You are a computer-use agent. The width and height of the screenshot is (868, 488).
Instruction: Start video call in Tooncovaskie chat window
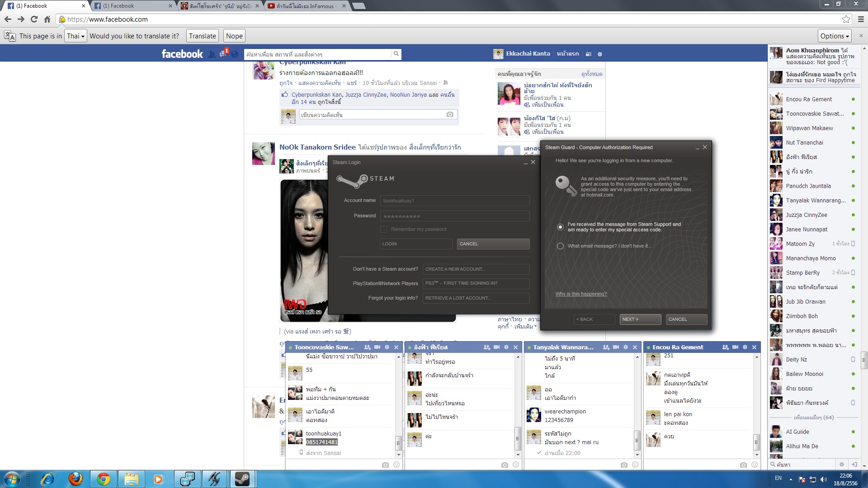(x=377, y=347)
